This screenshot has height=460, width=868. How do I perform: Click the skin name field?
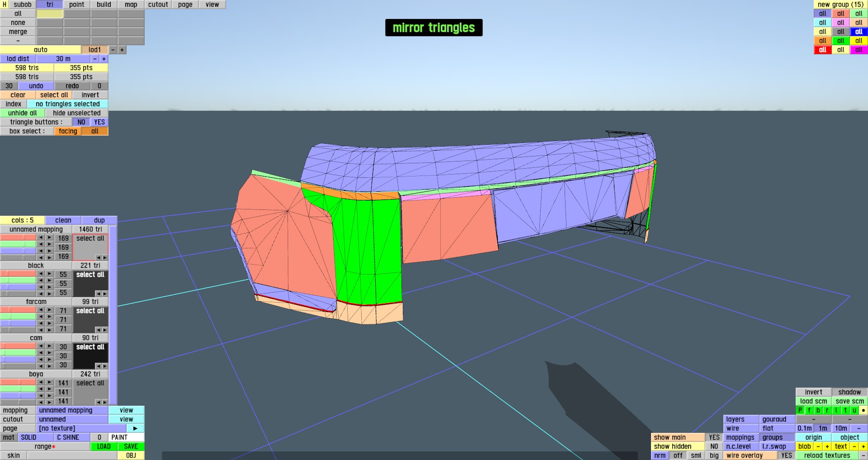point(72,455)
